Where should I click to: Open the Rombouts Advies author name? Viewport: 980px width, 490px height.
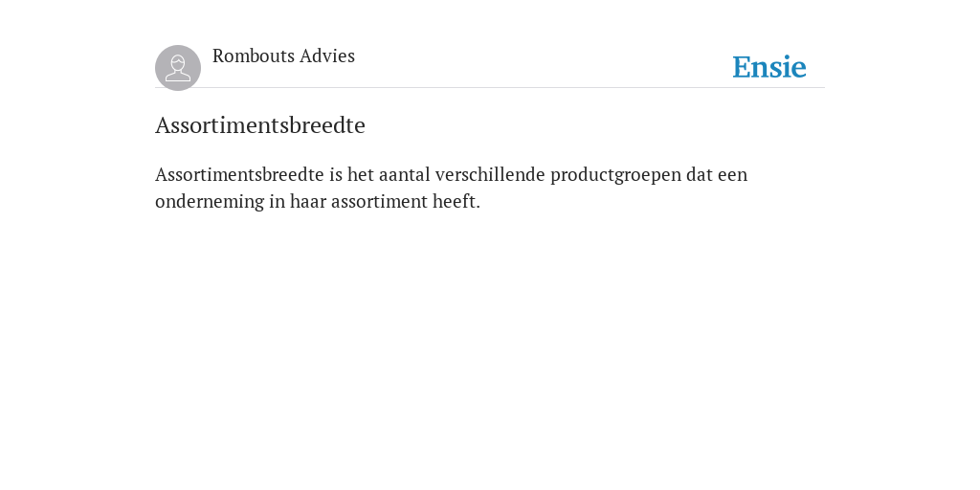(x=283, y=56)
